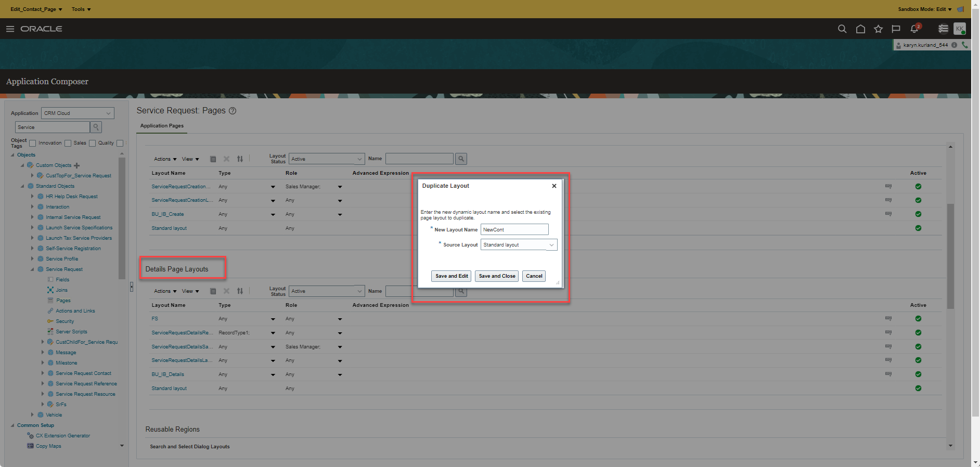Click reorder arrows icon in Details toolbar
Screen dimensions: 980x467
pyautogui.click(x=240, y=291)
